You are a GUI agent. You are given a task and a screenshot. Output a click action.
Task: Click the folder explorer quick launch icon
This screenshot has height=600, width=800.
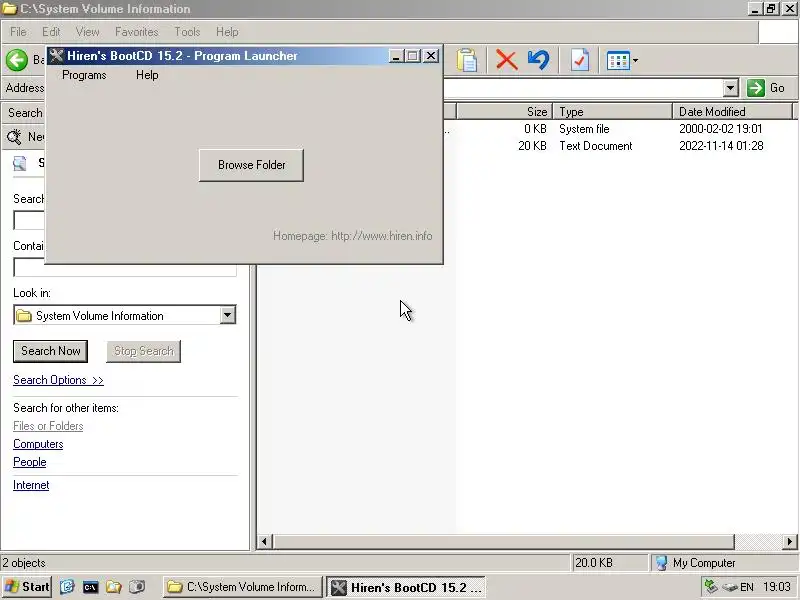pos(113,587)
